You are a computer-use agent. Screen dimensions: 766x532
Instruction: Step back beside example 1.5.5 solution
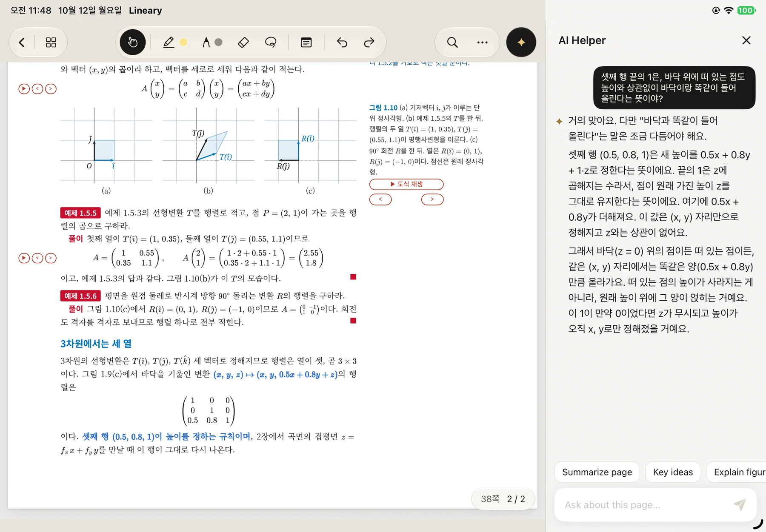[x=37, y=258]
